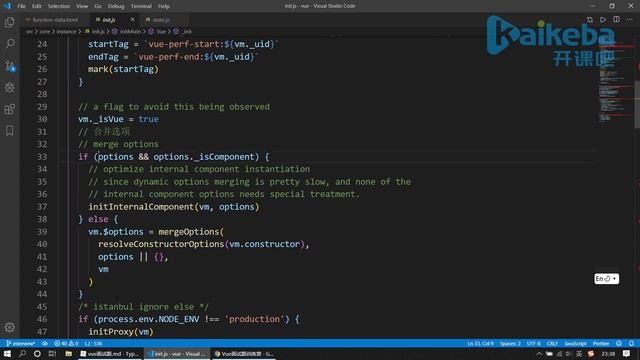Open the Search view in activity bar

point(10,43)
